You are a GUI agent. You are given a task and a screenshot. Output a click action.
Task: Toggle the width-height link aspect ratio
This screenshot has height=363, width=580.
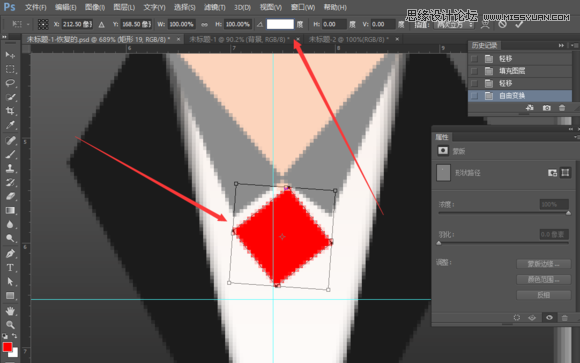[x=204, y=24]
